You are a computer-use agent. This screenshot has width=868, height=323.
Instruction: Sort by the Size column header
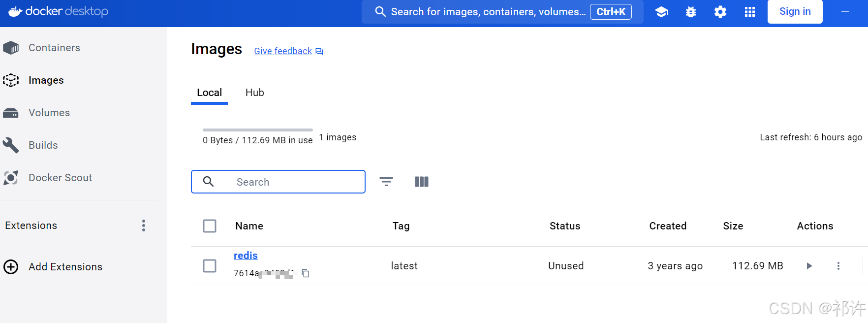[733, 226]
